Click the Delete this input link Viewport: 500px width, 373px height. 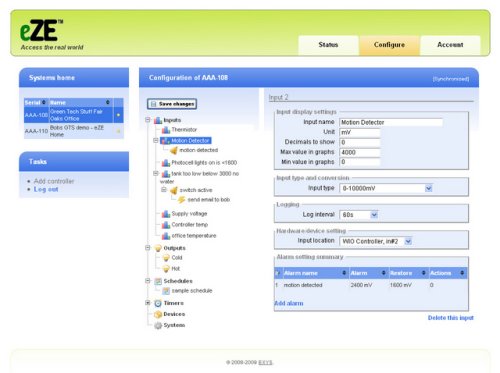click(x=451, y=318)
